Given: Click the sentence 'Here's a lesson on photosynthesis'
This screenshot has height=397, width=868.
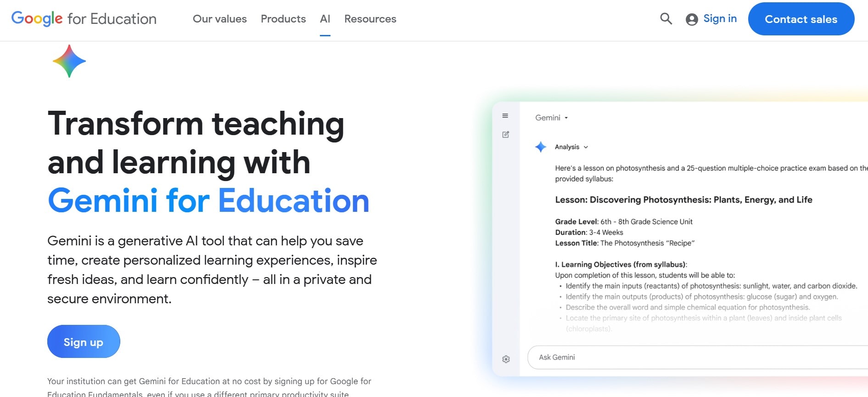Looking at the screenshot, I should (x=711, y=174).
